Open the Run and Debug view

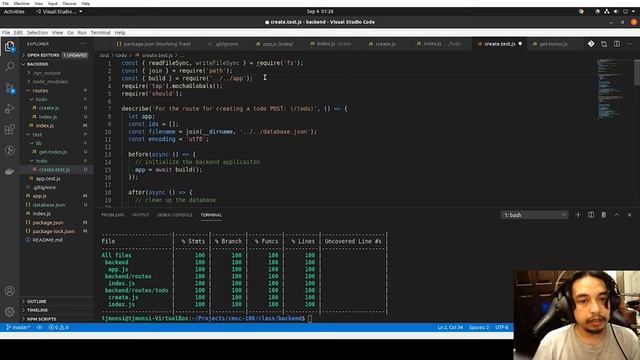click(x=9, y=109)
